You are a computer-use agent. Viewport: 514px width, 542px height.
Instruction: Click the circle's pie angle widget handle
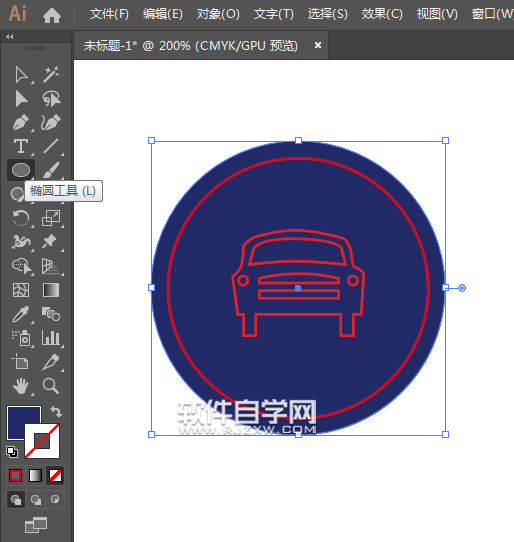pos(462,288)
